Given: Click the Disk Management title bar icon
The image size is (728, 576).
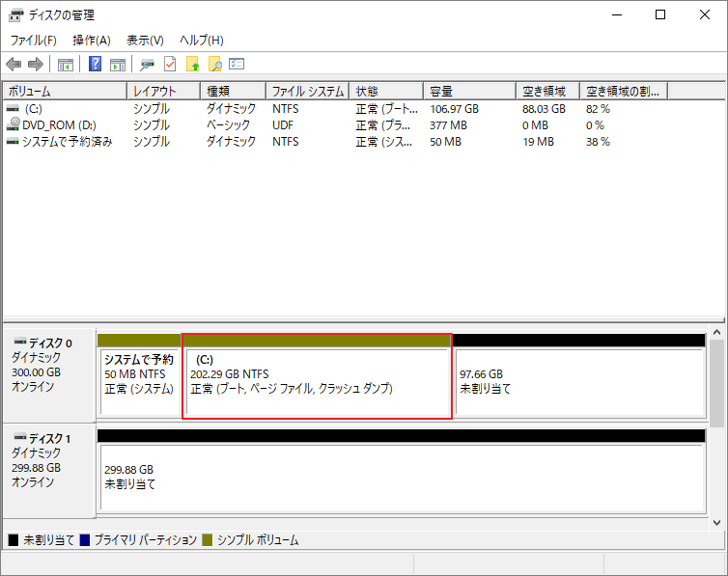Looking at the screenshot, I should (x=15, y=15).
